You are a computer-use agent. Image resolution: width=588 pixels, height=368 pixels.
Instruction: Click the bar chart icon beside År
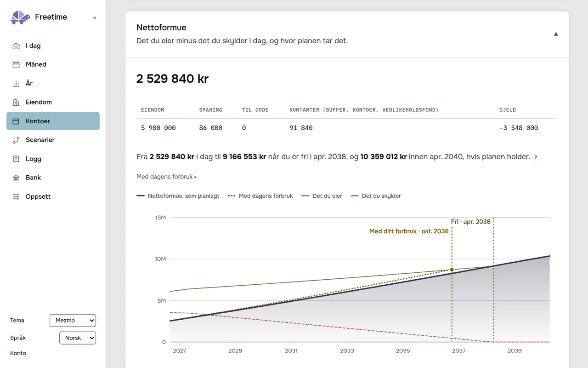16,84
